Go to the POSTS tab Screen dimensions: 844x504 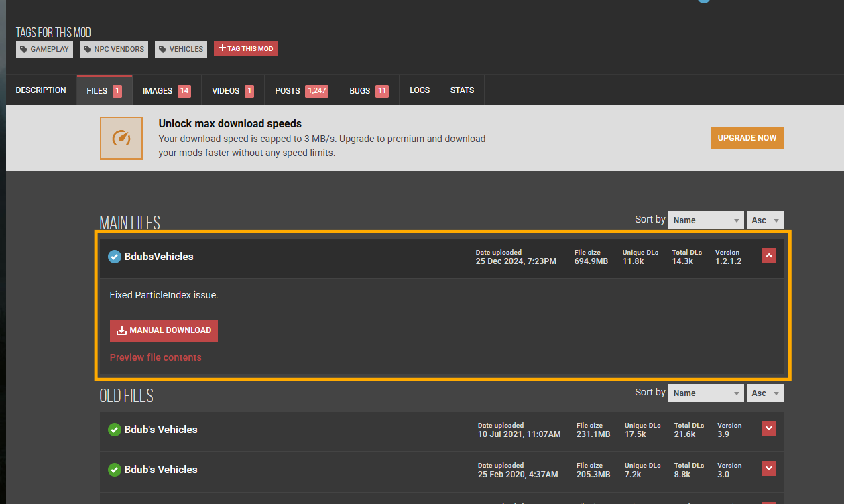coord(302,90)
